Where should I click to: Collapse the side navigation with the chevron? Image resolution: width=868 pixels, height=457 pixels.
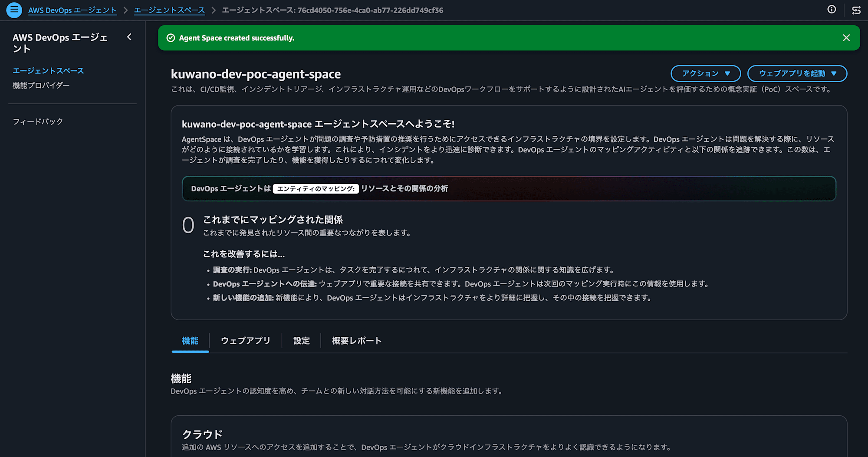(129, 37)
